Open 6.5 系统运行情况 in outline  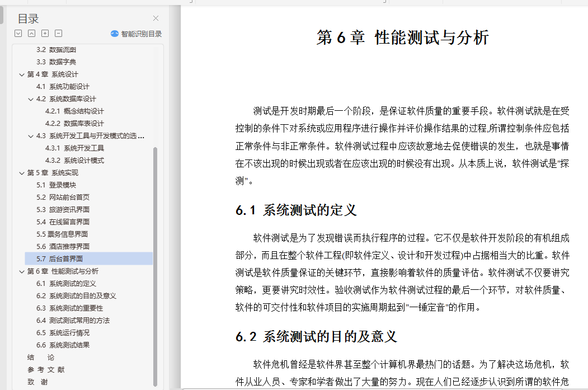[63, 333]
